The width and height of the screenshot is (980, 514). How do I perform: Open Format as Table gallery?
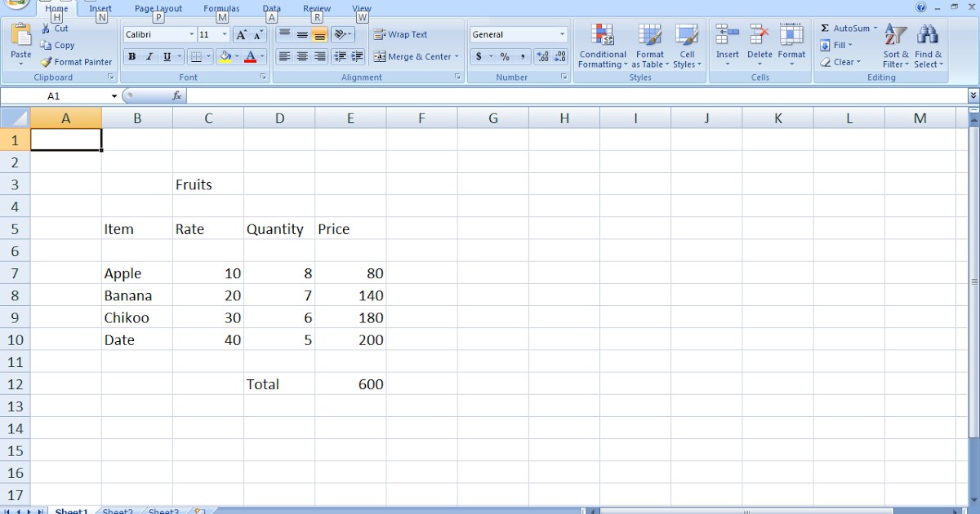pos(650,47)
